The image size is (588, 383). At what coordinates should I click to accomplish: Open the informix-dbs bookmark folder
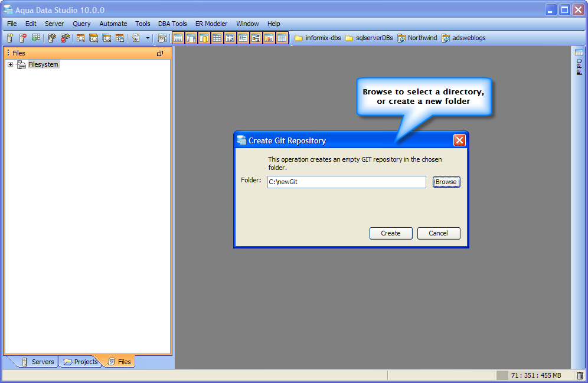click(318, 38)
